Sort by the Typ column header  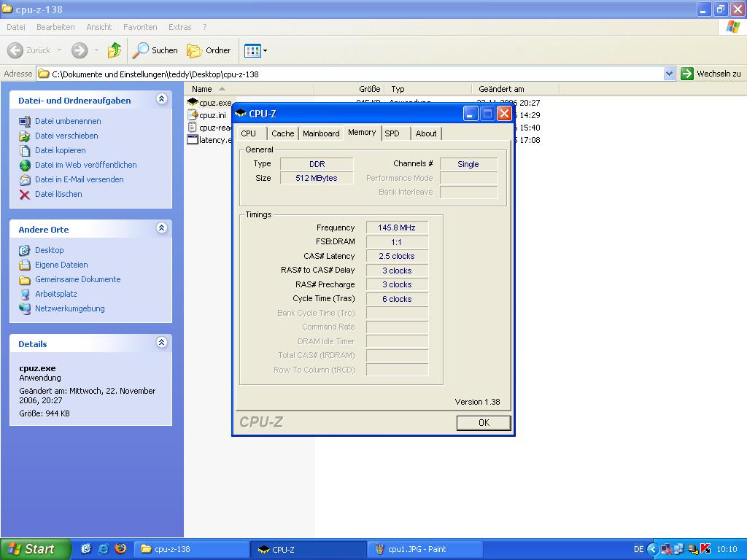(x=428, y=89)
